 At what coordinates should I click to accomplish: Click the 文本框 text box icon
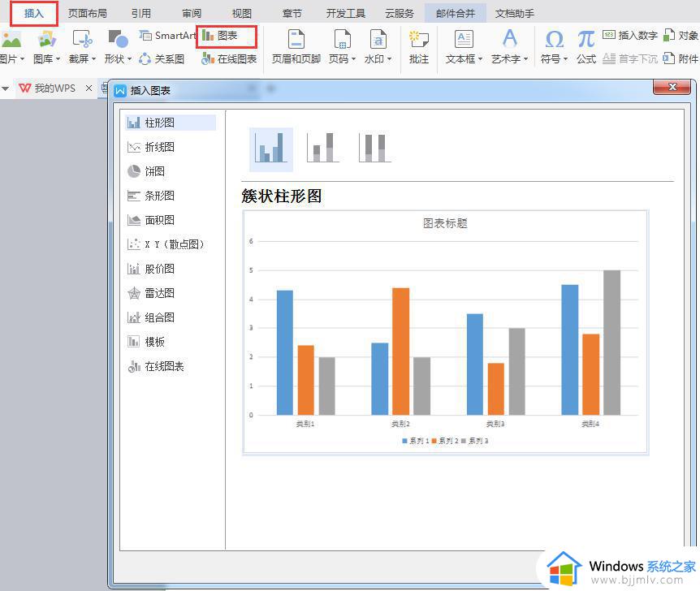click(x=464, y=39)
